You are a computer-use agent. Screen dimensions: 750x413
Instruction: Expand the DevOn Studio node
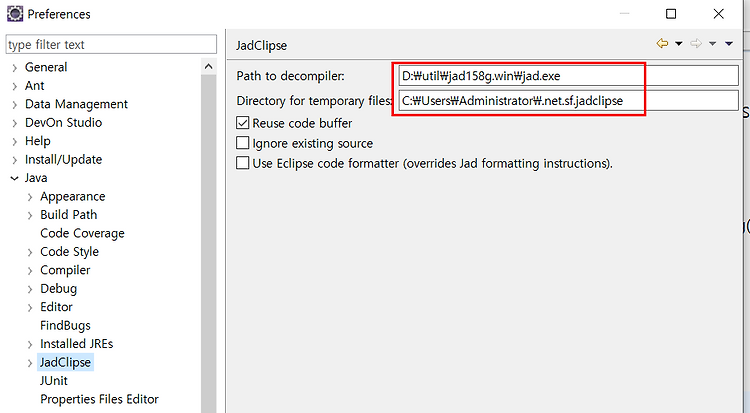[14, 123]
